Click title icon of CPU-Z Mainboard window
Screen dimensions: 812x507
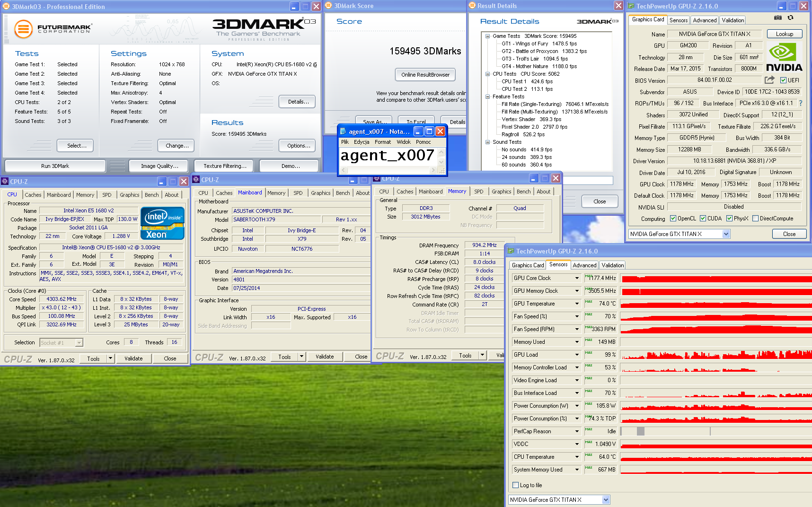point(196,180)
